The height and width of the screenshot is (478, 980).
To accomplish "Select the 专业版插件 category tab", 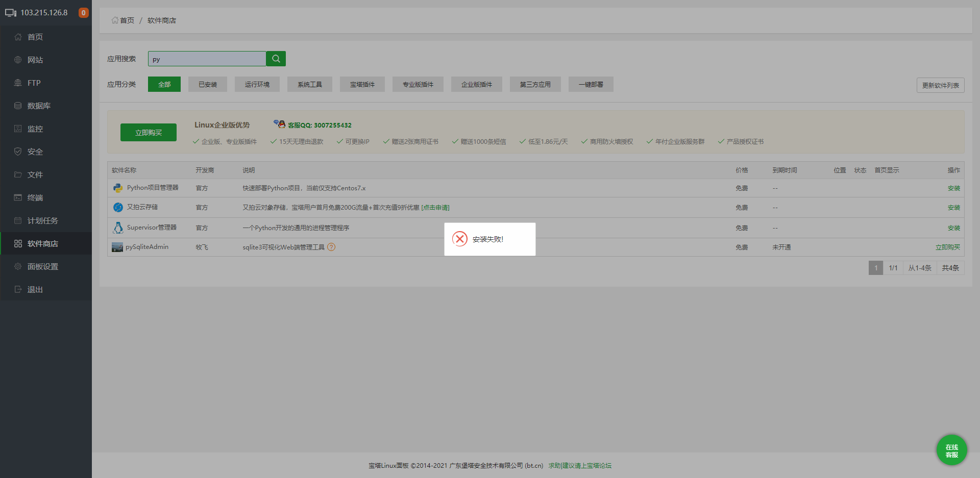I will [418, 84].
